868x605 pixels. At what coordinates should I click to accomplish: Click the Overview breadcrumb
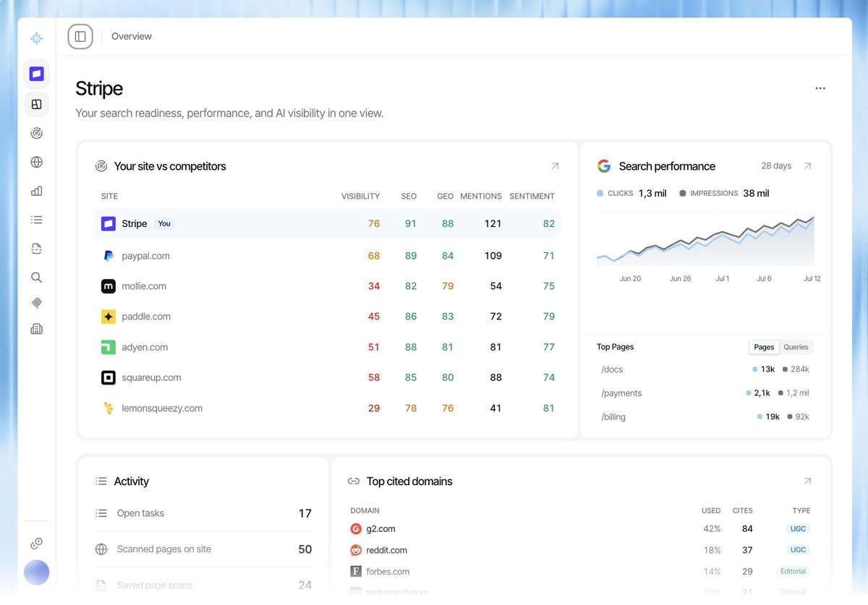coord(132,36)
